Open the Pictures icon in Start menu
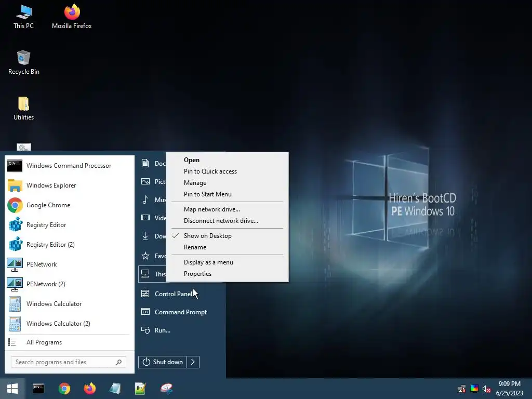This screenshot has width=532, height=399. pos(145,181)
